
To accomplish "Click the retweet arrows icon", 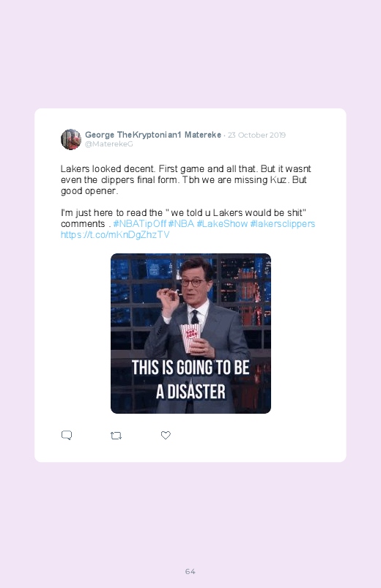I will click(x=116, y=436).
